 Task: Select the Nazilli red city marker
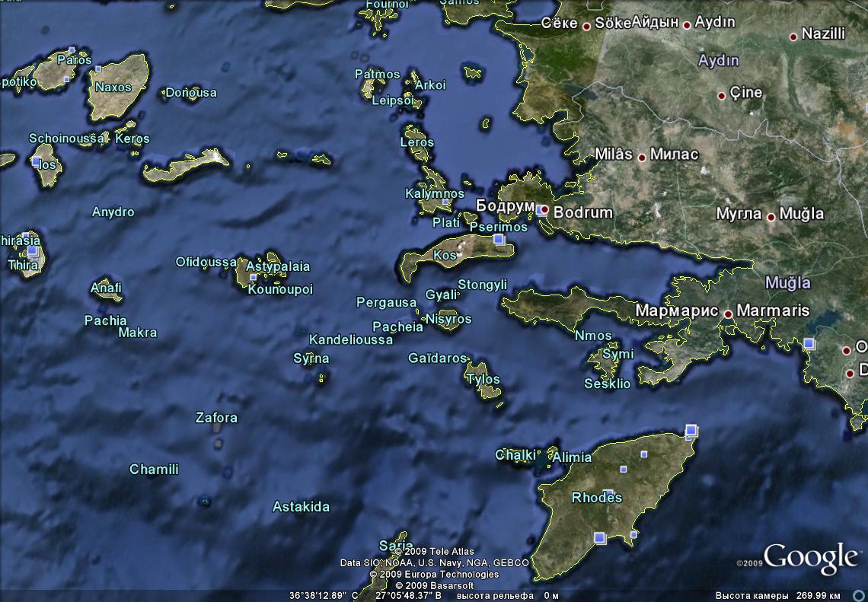[793, 36]
